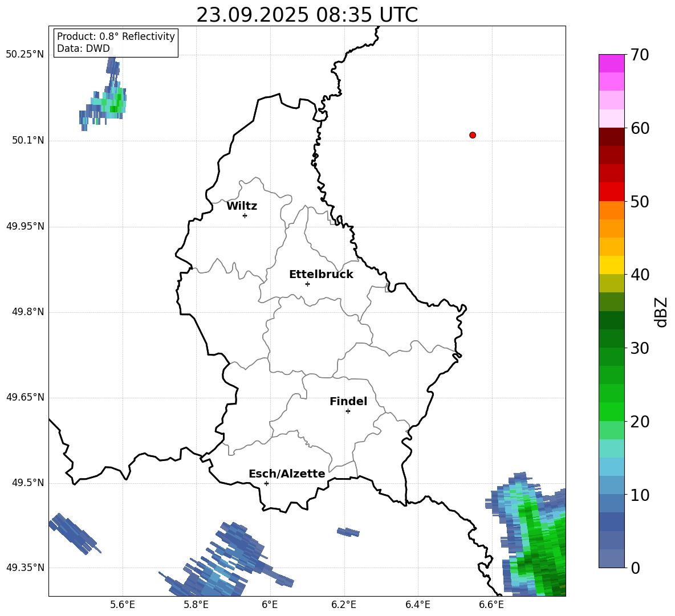Click the Ettelbruck map label
This screenshot has height=616, width=675.
pyautogui.click(x=321, y=275)
